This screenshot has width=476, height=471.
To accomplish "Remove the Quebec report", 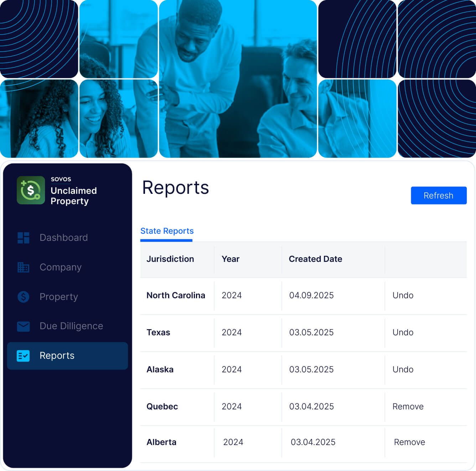I will pyautogui.click(x=408, y=407).
